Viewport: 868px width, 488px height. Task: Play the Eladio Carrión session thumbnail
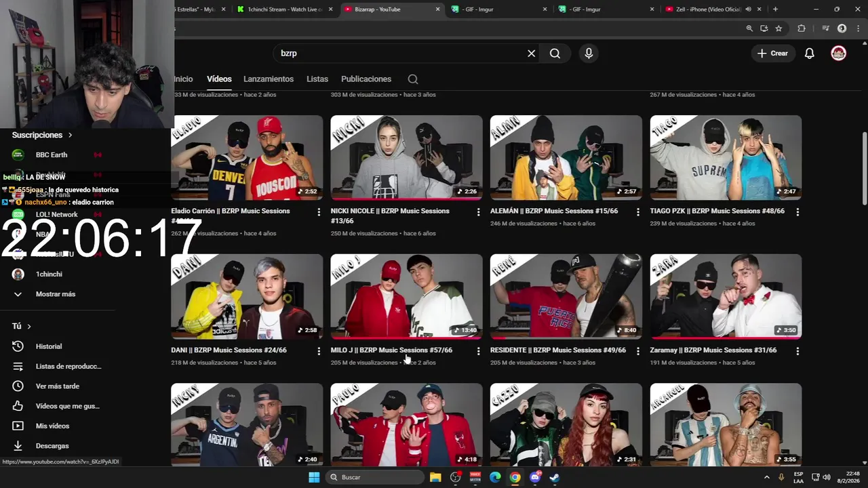(x=248, y=157)
